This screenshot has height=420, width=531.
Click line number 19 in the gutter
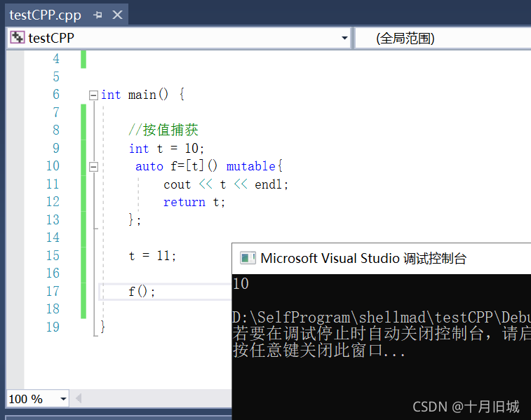point(53,327)
